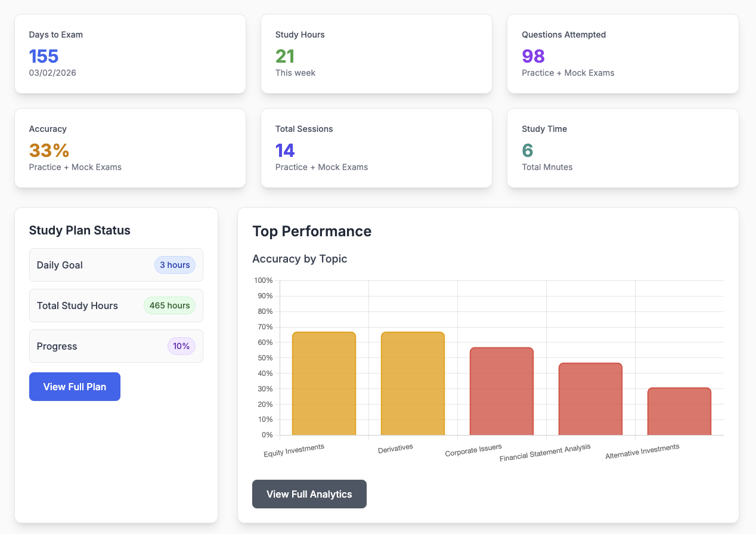
Task: Click the Total Sessions card
Action: click(x=376, y=148)
